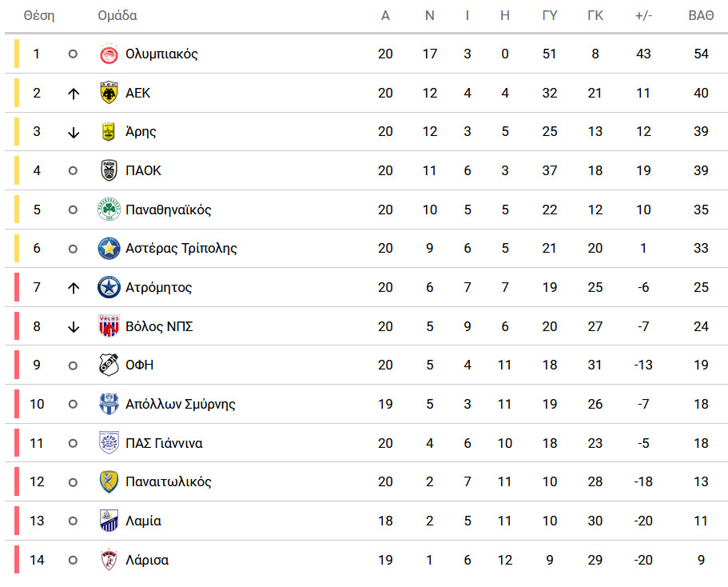Click the Αστέρας Τρίπολης star logo

click(x=109, y=248)
